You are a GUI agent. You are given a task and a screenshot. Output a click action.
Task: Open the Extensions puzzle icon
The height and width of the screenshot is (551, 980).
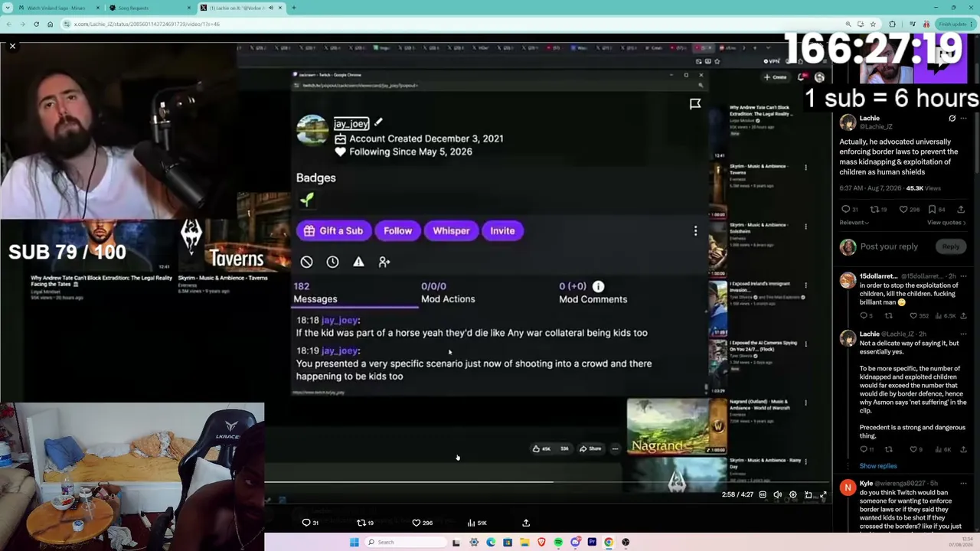pos(892,24)
